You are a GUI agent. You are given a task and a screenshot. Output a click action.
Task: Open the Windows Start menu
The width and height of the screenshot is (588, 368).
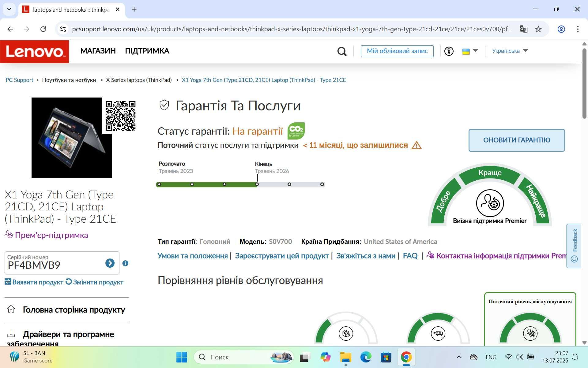pyautogui.click(x=182, y=357)
